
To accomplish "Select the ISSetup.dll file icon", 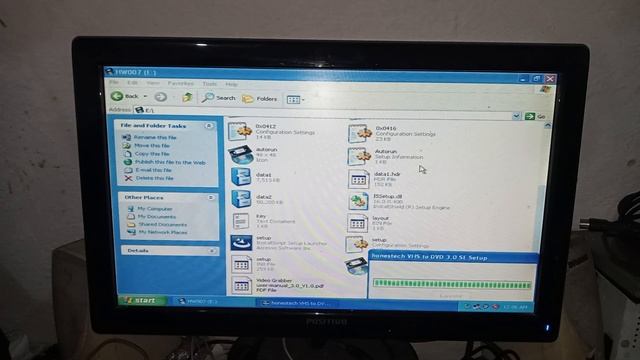I will coord(358,201).
